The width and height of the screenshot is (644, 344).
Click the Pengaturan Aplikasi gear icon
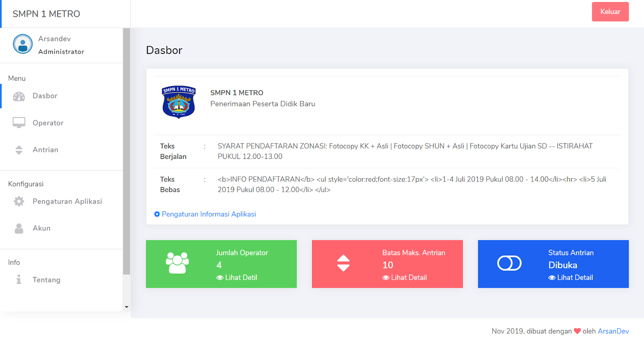tap(19, 201)
